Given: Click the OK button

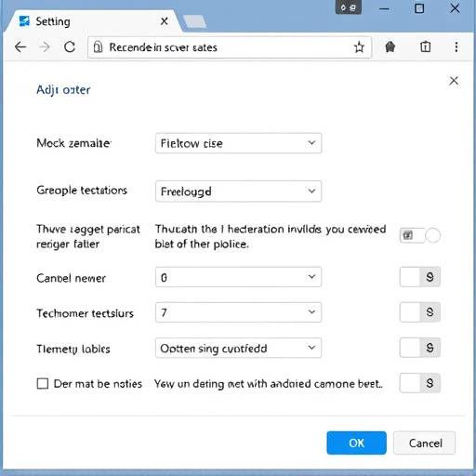Looking at the screenshot, I should tap(356, 443).
